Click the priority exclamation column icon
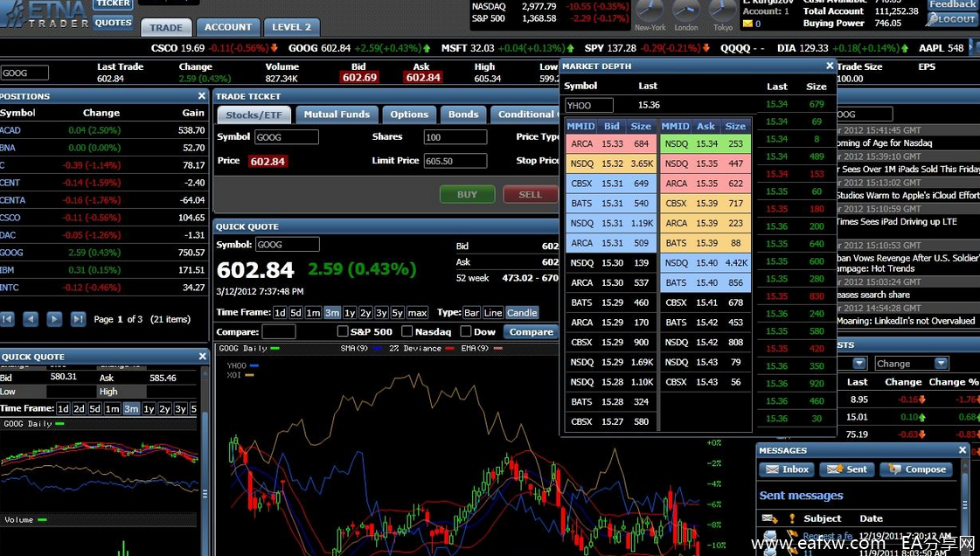Viewport: 980px width, 556px height. [792, 518]
